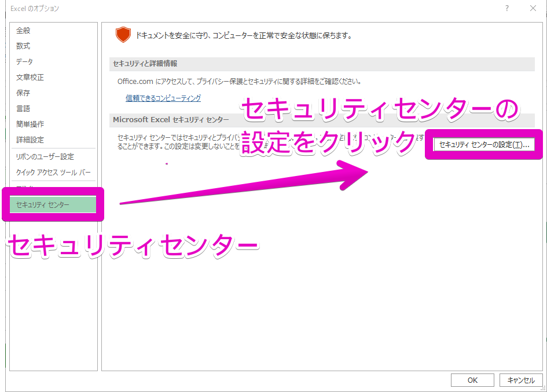Image resolution: width=547 pixels, height=392 pixels.
Task: Open the 数式 options page
Action: click(x=23, y=46)
